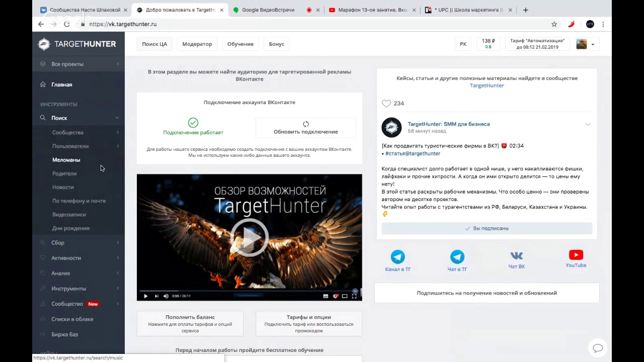Click the magnifier icon beside Поиск
644x362 pixels.
click(x=43, y=118)
